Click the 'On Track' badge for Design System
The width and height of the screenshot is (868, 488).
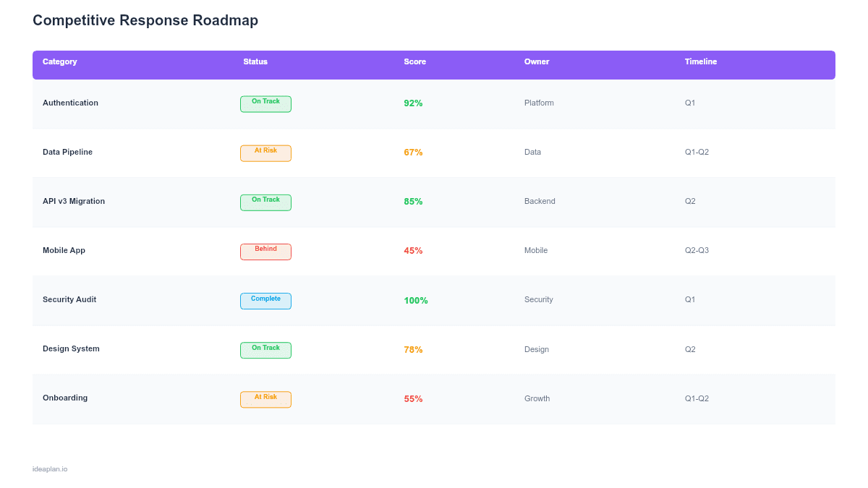265,350
